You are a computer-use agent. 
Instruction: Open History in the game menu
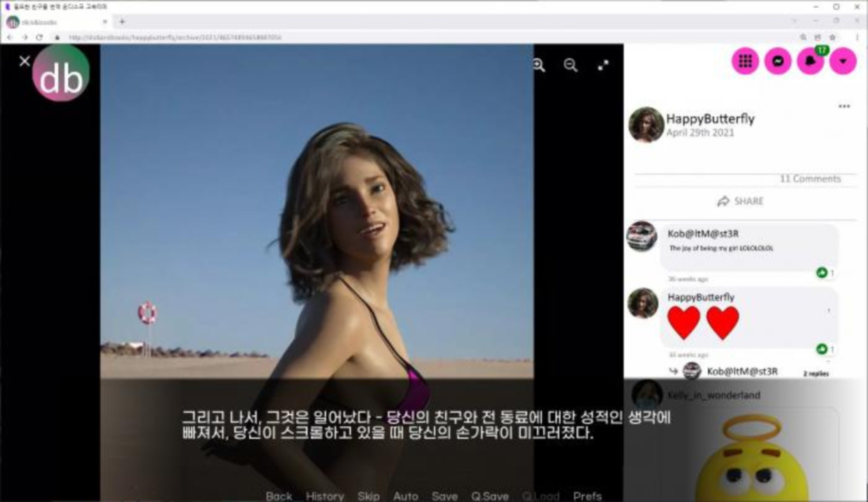point(324,496)
